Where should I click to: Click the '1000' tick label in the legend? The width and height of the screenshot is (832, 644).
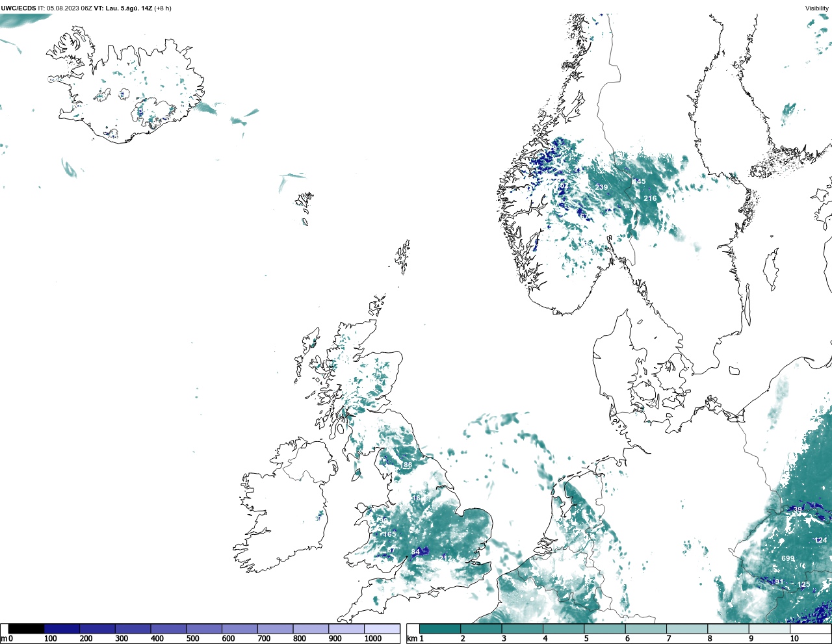(373, 639)
